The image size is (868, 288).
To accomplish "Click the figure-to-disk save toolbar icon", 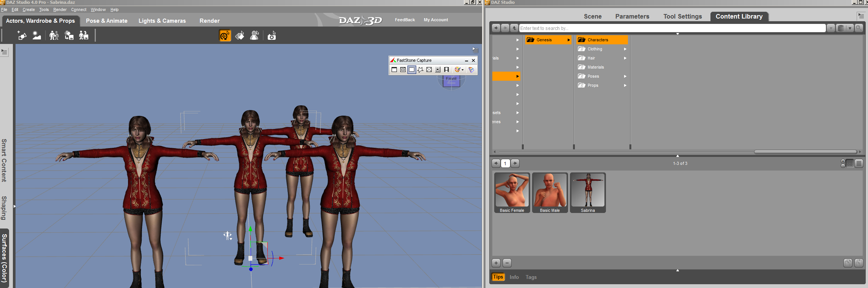I will [x=84, y=36].
